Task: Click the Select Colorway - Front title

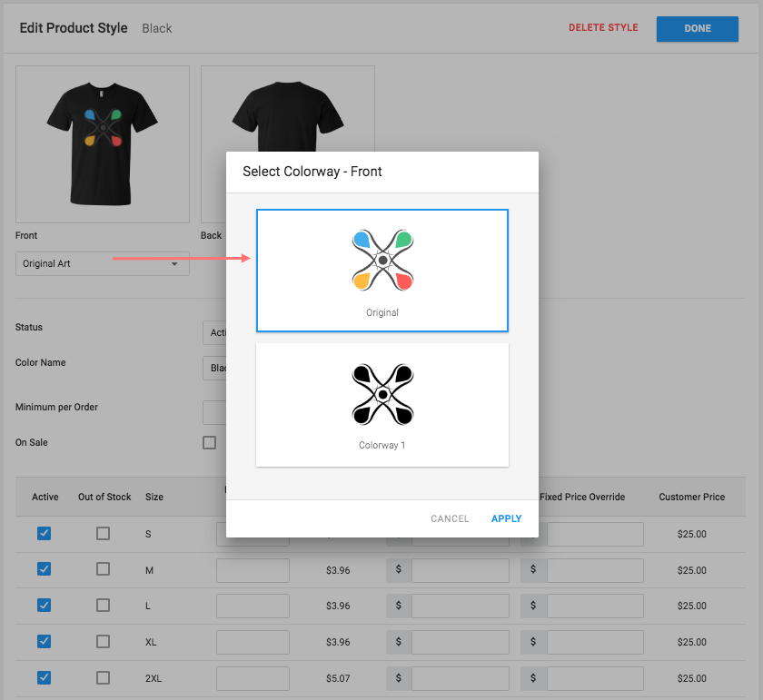Action: click(312, 172)
